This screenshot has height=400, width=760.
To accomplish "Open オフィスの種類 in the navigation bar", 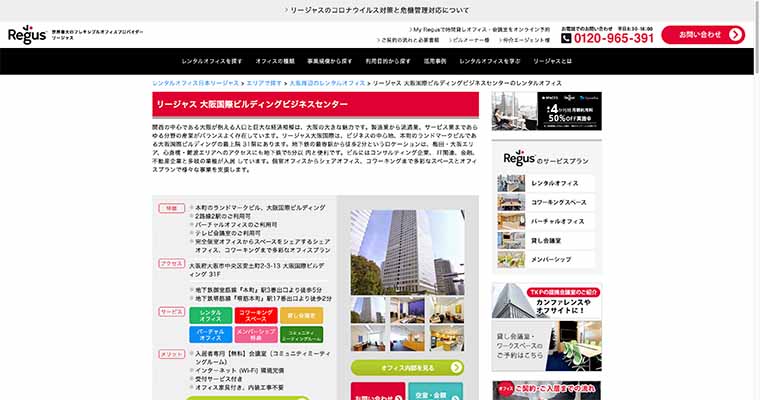I will (275, 61).
